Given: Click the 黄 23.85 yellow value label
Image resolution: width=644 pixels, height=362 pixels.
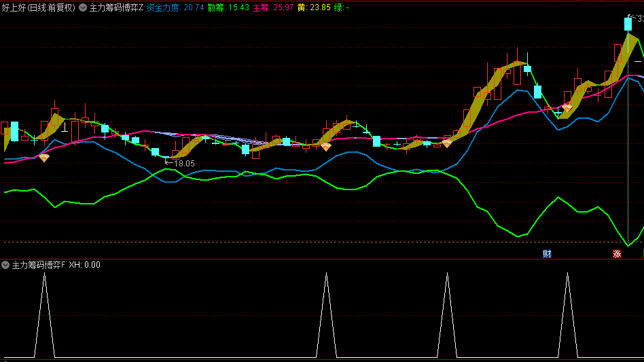Looking at the screenshot, I should tap(315, 7).
